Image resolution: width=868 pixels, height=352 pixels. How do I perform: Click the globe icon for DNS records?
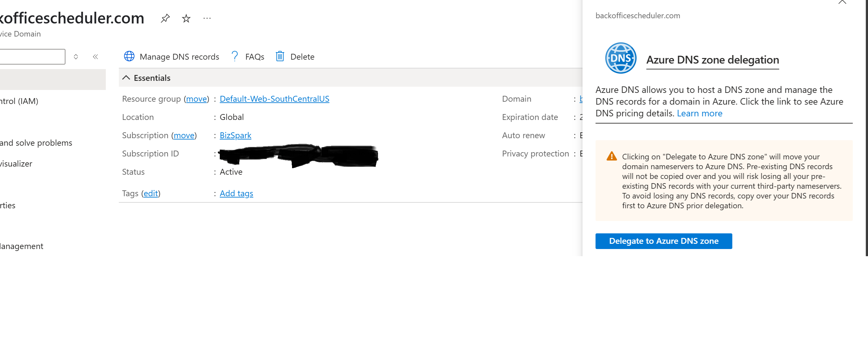pyautogui.click(x=129, y=56)
